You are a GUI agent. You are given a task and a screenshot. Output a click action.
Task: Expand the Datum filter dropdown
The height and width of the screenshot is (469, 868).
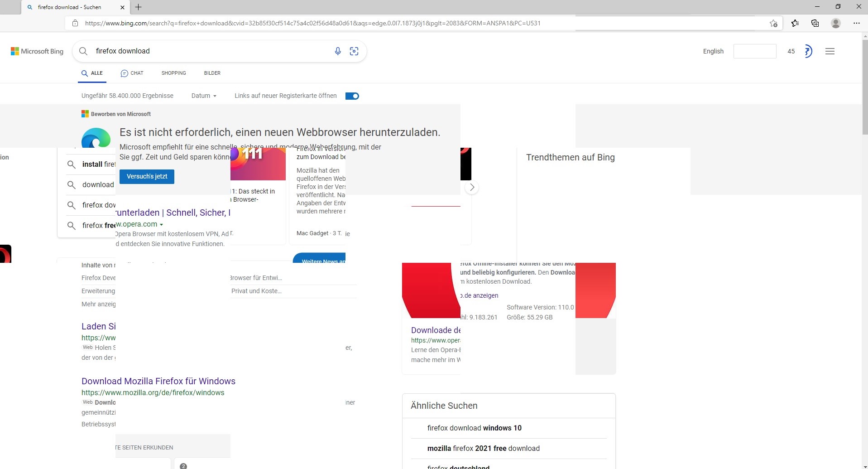coord(204,96)
